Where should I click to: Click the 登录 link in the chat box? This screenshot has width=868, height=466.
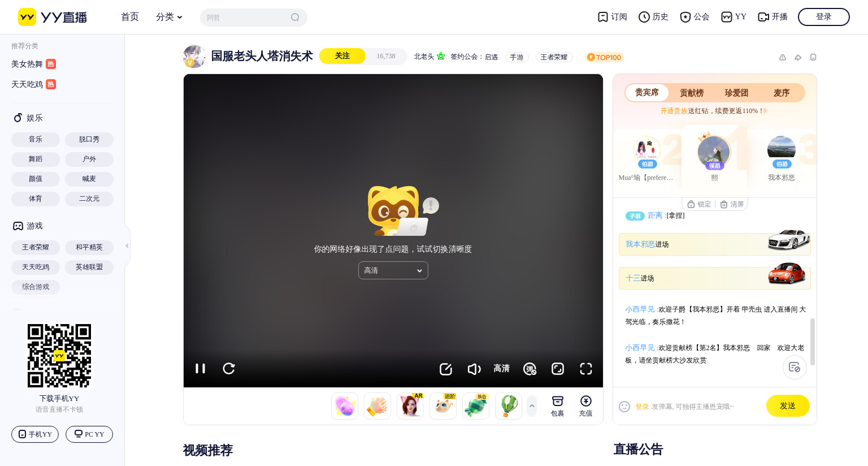pyautogui.click(x=642, y=407)
